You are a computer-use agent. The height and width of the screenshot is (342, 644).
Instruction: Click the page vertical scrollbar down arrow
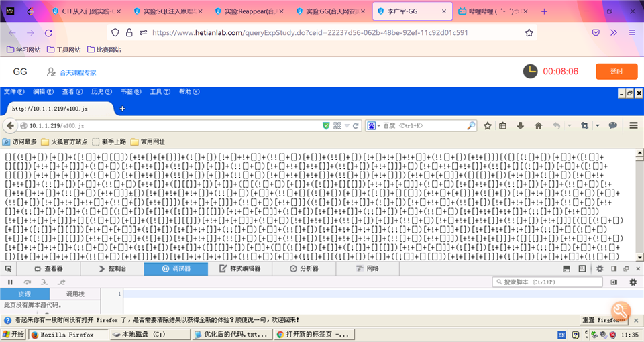pyautogui.click(x=639, y=257)
